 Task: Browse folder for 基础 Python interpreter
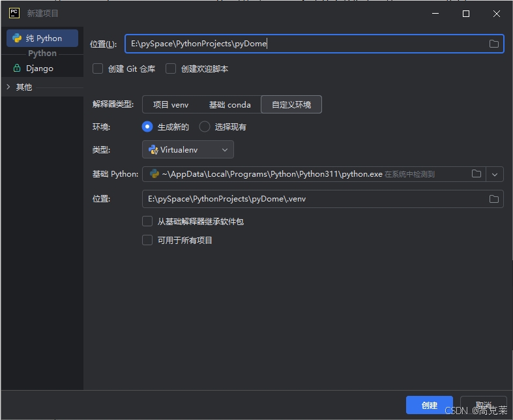476,174
